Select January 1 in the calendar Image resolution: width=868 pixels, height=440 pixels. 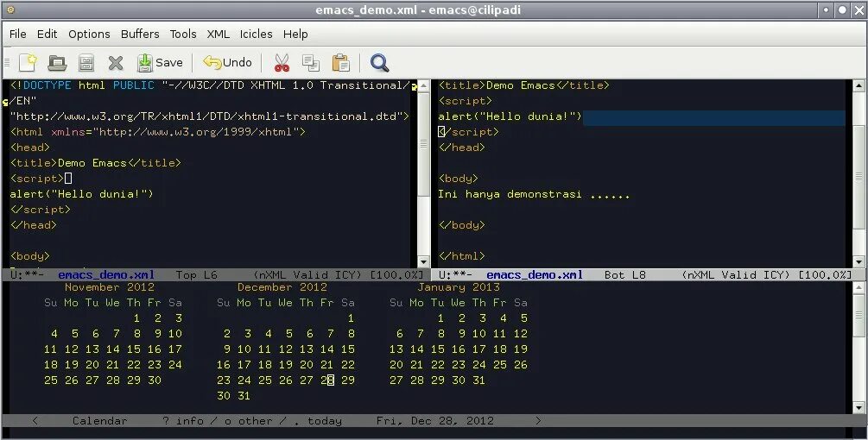coord(440,317)
